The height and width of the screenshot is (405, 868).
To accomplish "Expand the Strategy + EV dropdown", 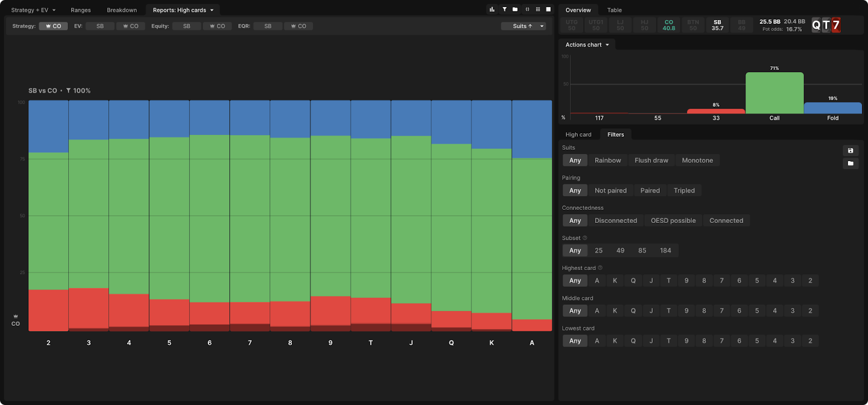I will pyautogui.click(x=33, y=10).
